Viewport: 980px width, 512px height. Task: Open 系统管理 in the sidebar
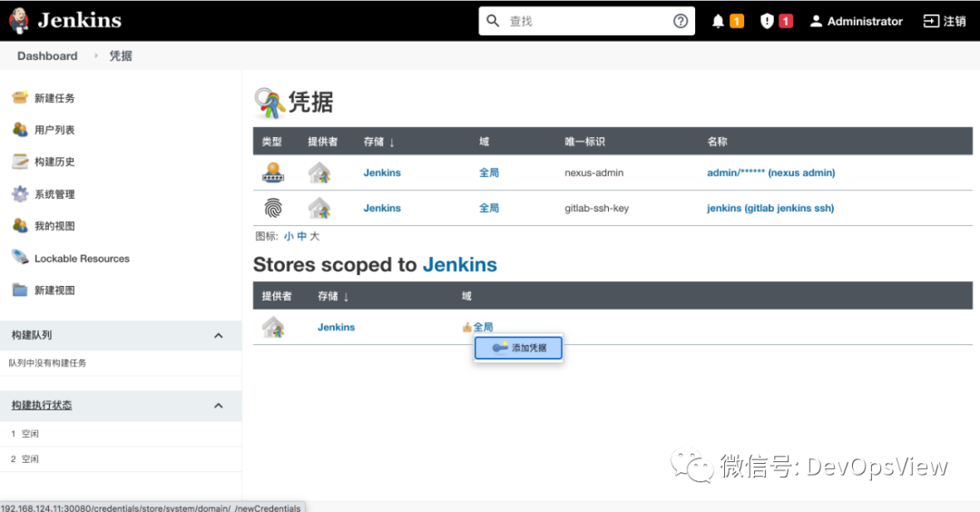[54, 194]
